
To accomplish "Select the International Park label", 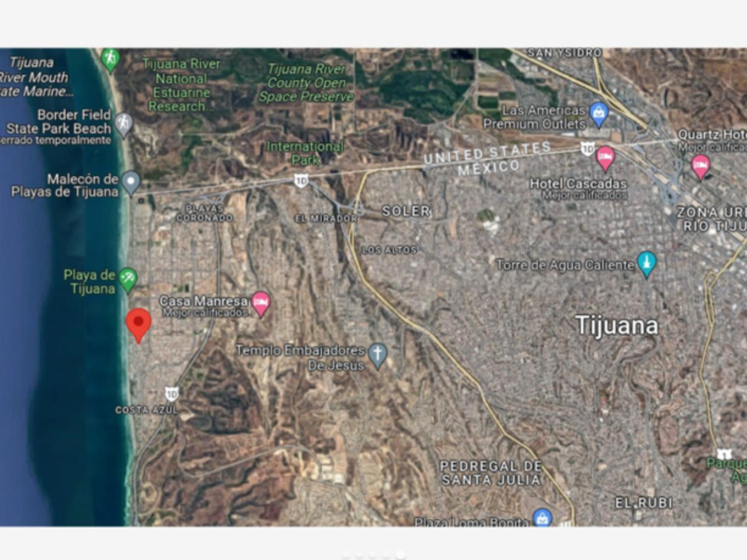I will (x=305, y=153).
